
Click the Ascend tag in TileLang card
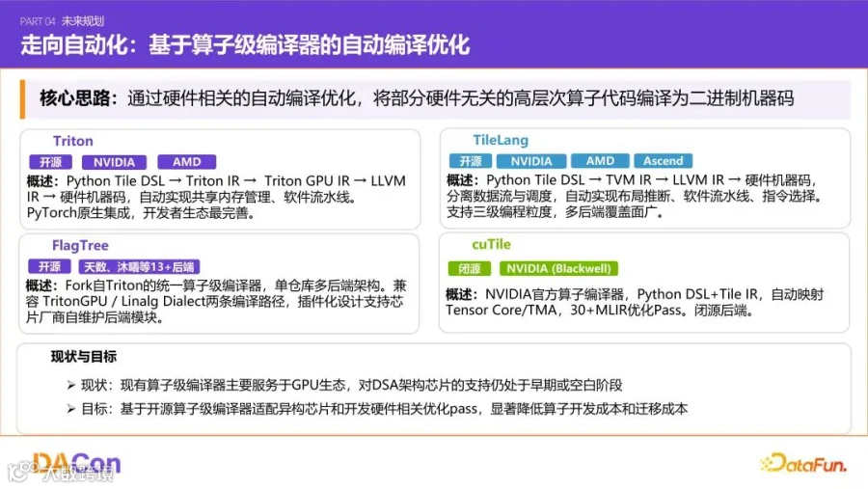click(x=664, y=161)
